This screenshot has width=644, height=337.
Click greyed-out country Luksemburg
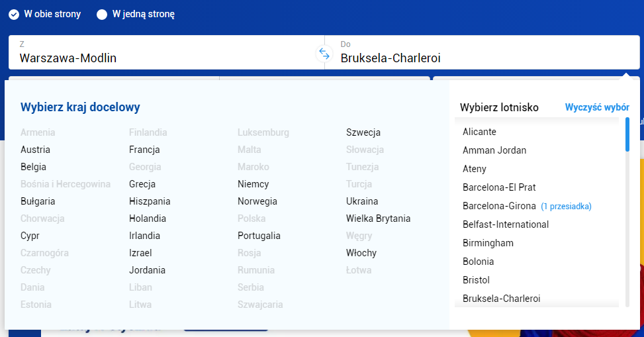click(263, 132)
